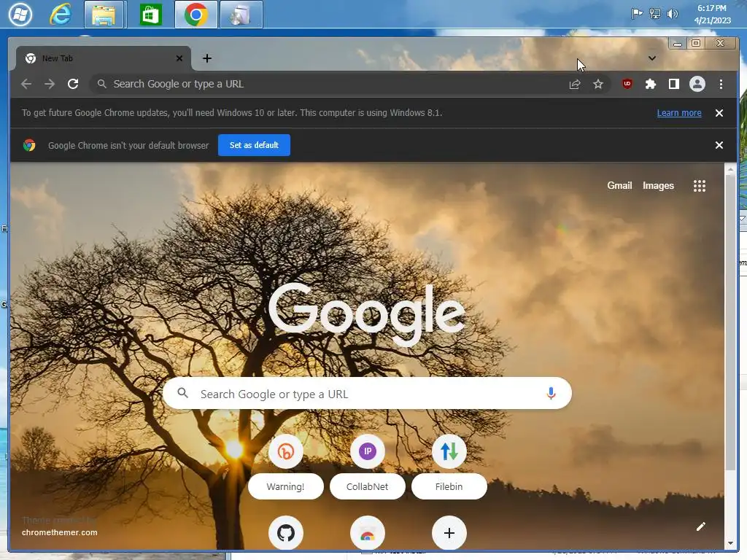
Task: Open the uBlock Origin extension
Action: [x=627, y=85]
